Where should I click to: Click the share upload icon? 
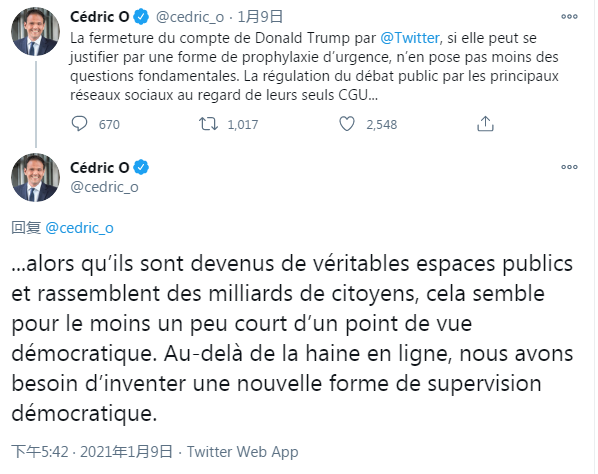pyautogui.click(x=485, y=124)
